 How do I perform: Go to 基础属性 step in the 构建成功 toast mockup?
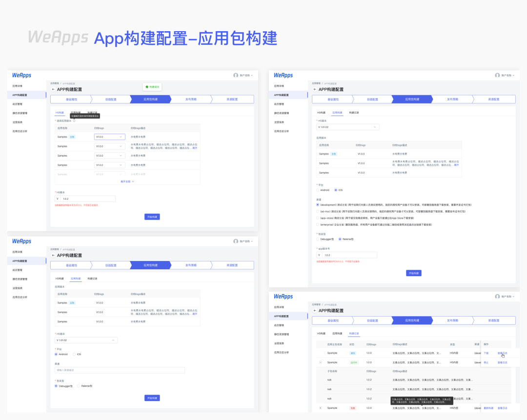click(71, 99)
